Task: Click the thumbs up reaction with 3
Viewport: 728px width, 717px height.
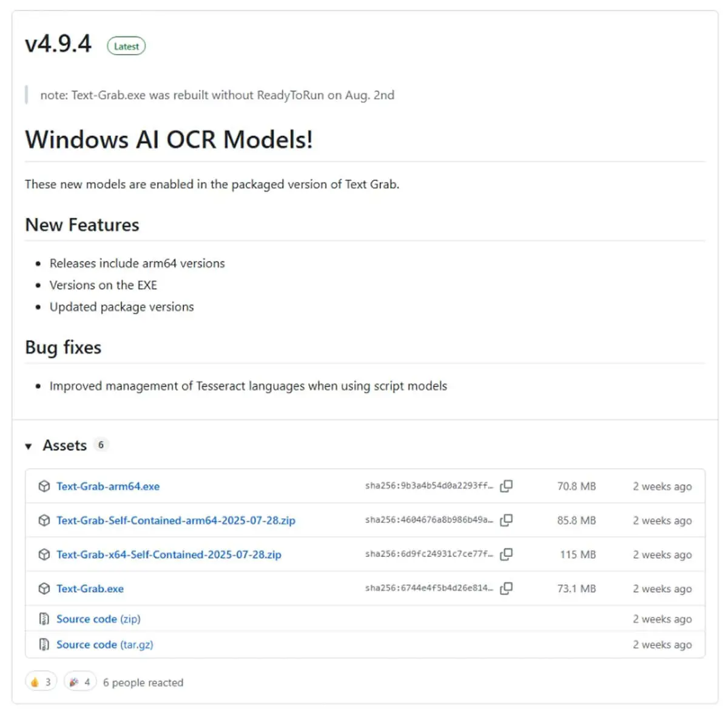Action: coord(41,682)
